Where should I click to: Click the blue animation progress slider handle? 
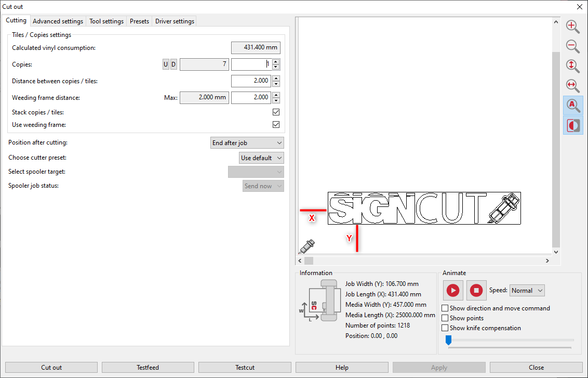pos(448,340)
